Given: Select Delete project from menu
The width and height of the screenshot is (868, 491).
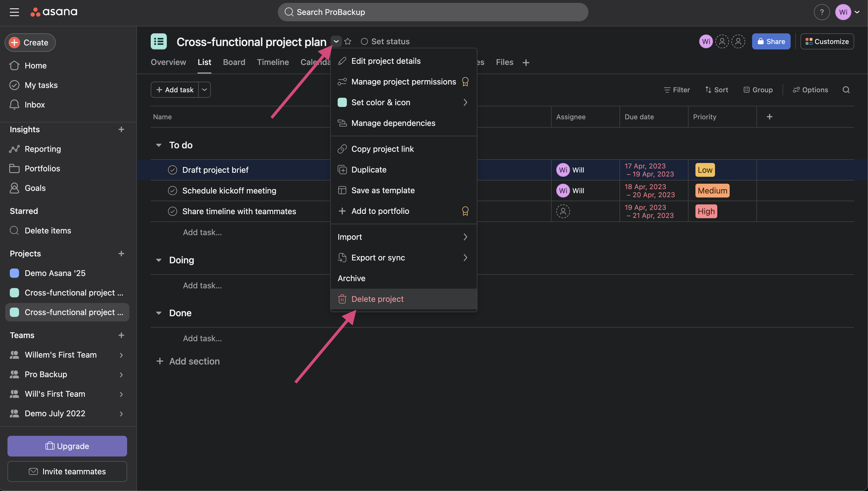Looking at the screenshot, I should pos(377,299).
